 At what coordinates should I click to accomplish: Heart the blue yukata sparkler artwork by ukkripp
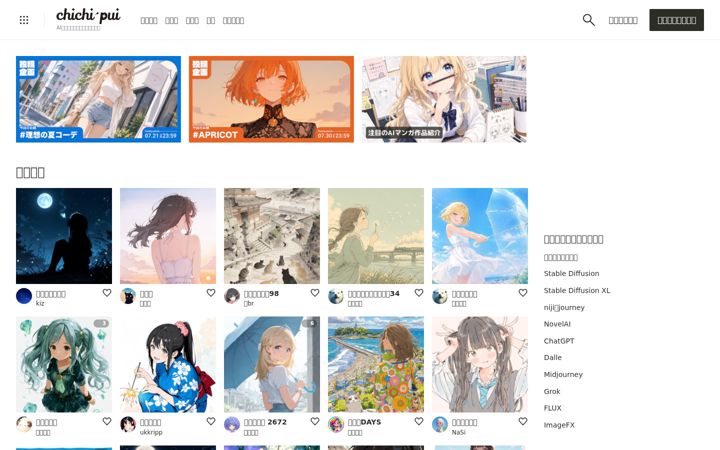point(211,422)
